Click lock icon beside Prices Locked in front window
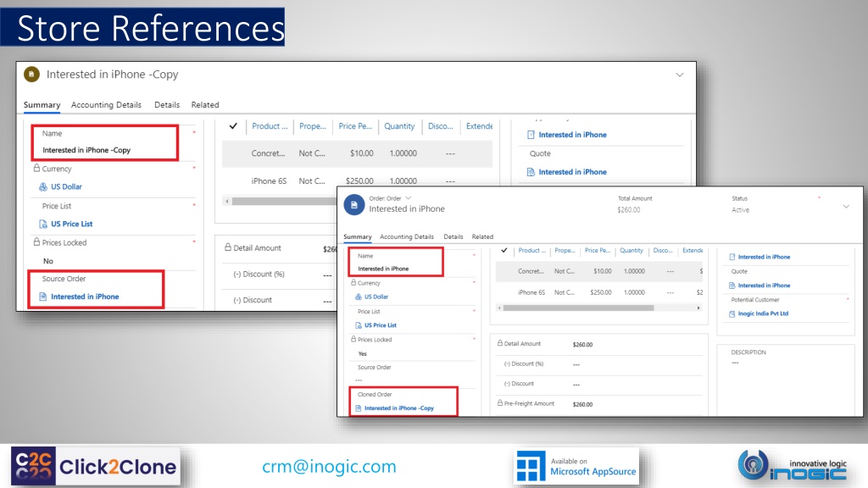The width and height of the screenshot is (868, 488). tap(353, 339)
